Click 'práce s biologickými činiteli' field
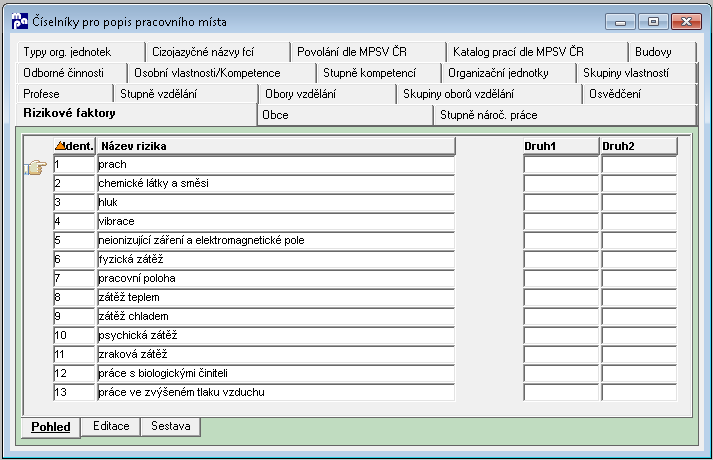Image resolution: width=713 pixels, height=460 pixels. [x=276, y=373]
